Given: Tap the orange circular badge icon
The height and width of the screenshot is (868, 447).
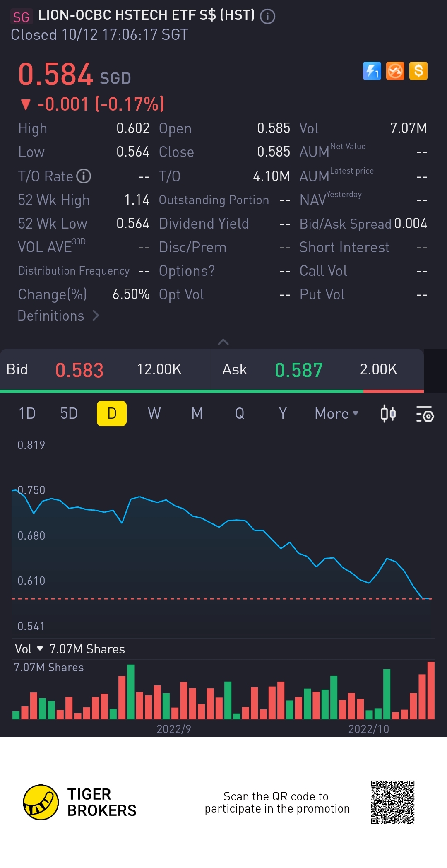Looking at the screenshot, I should tap(395, 71).
